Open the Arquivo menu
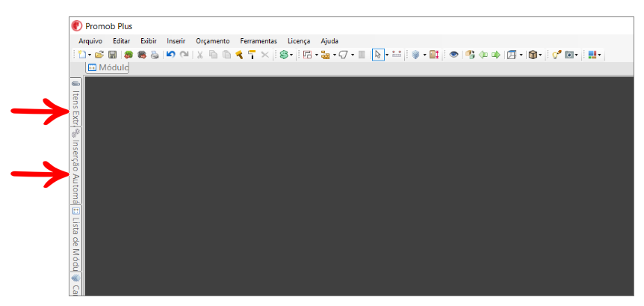644x306 pixels. click(x=90, y=41)
